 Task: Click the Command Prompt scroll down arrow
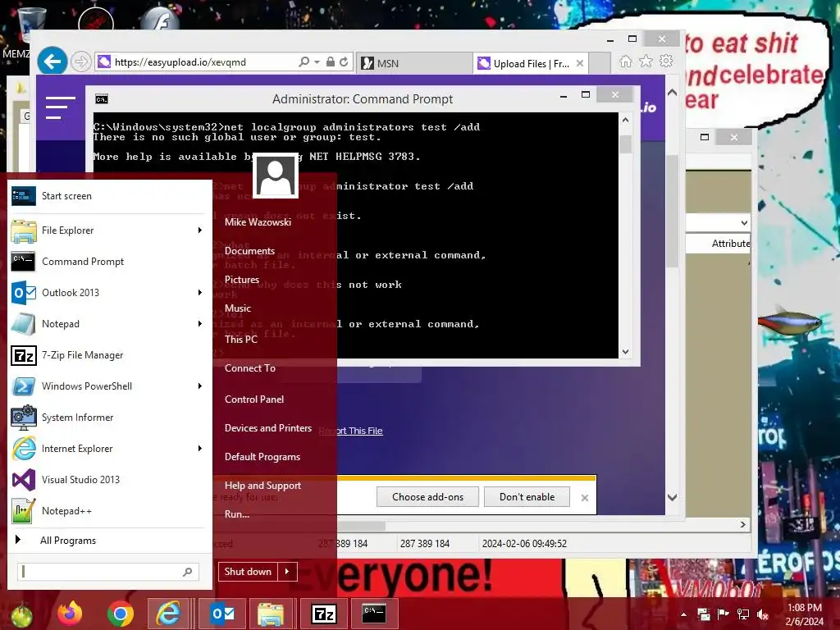coord(625,352)
